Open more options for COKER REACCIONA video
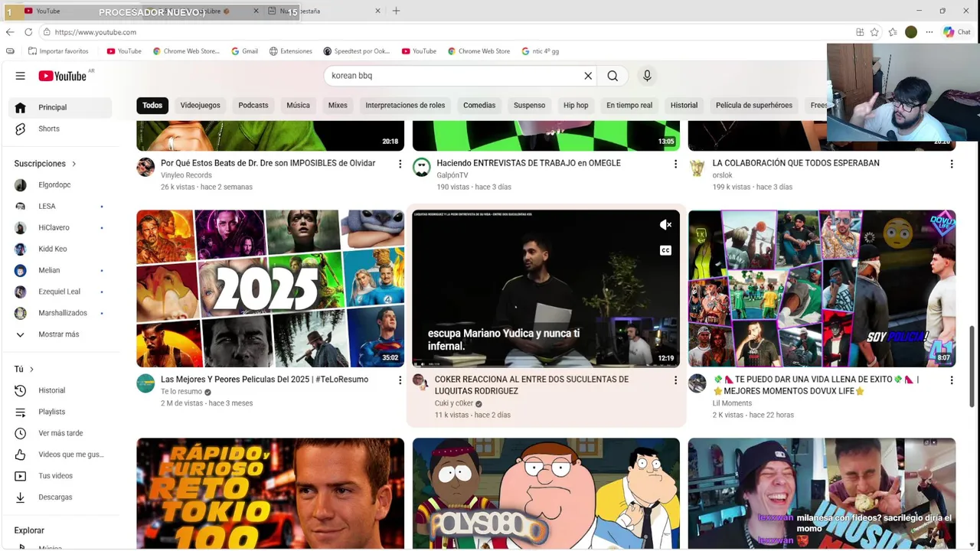980x551 pixels. (x=675, y=380)
